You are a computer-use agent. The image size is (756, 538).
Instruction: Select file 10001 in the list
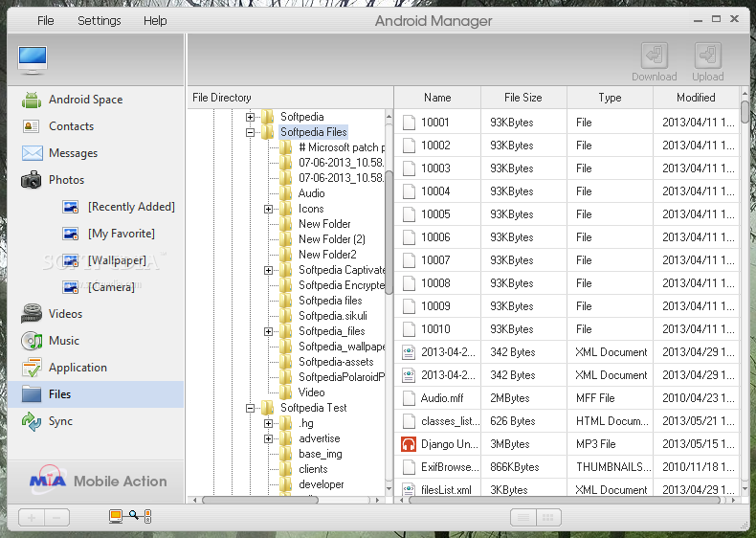click(x=567, y=123)
